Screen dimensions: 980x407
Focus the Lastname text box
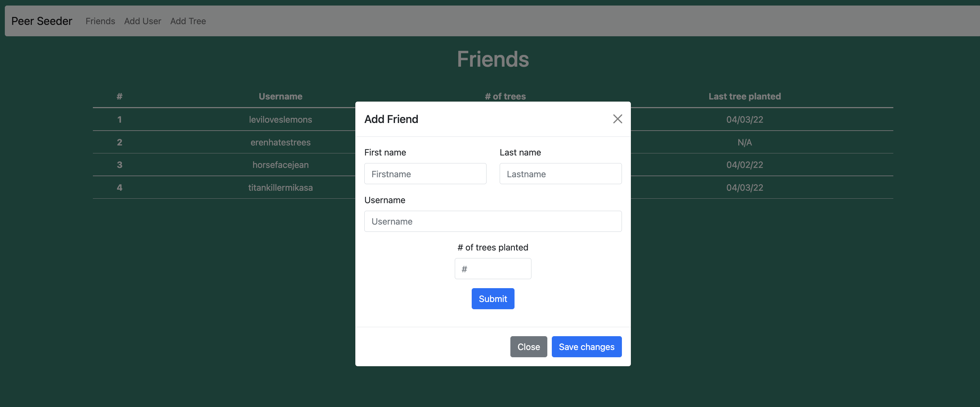(560, 174)
